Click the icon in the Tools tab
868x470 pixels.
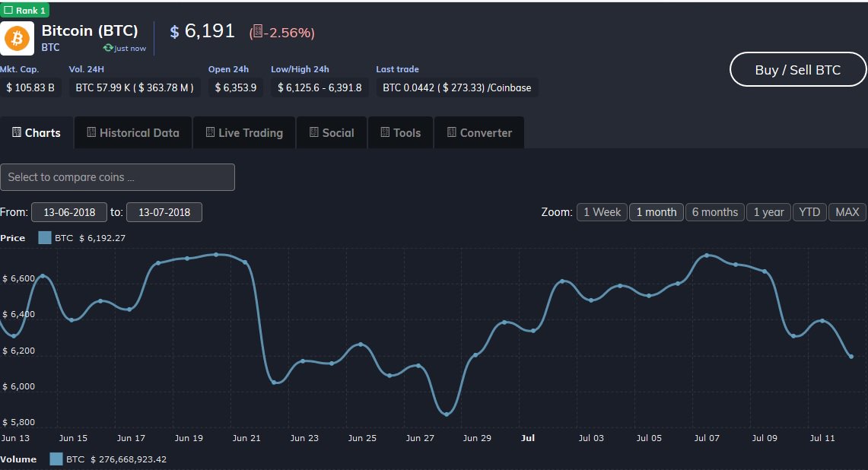point(385,132)
